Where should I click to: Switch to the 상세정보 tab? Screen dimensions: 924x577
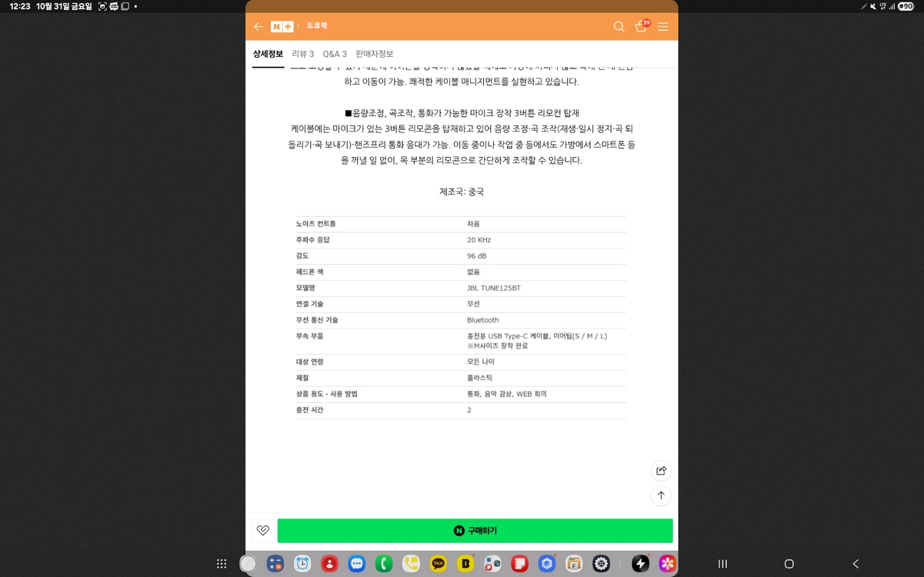point(268,54)
